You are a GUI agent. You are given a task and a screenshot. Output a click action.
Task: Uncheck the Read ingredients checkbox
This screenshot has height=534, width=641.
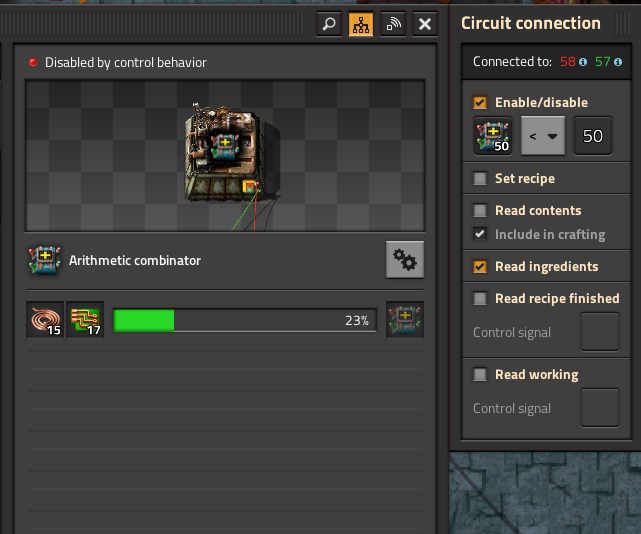[480, 267]
